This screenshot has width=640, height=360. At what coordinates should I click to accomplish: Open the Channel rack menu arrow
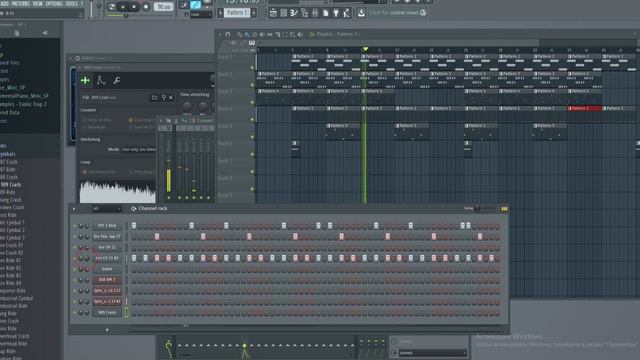(x=74, y=209)
